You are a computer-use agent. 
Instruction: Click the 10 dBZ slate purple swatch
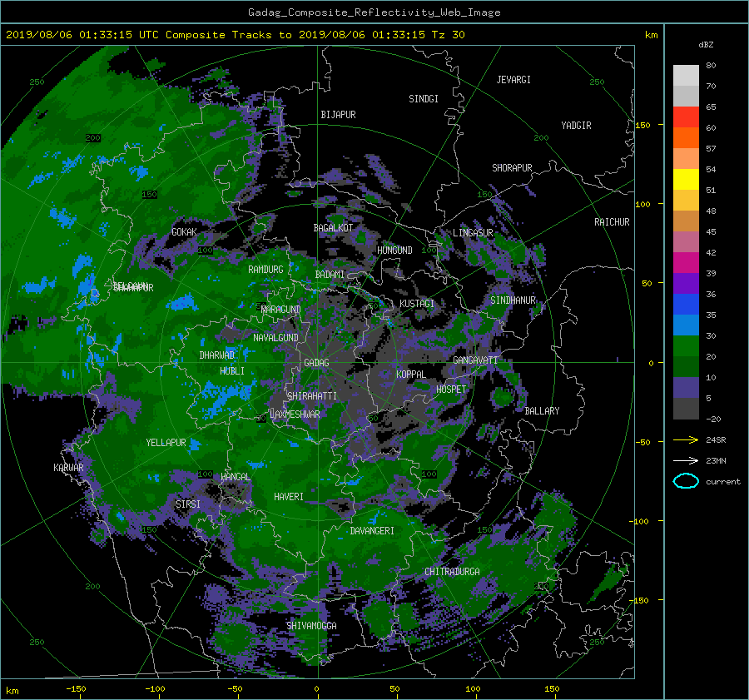pos(686,388)
